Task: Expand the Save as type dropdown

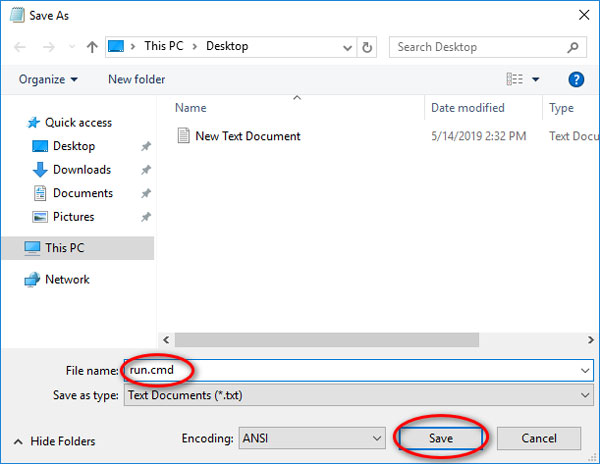Action: (584, 395)
